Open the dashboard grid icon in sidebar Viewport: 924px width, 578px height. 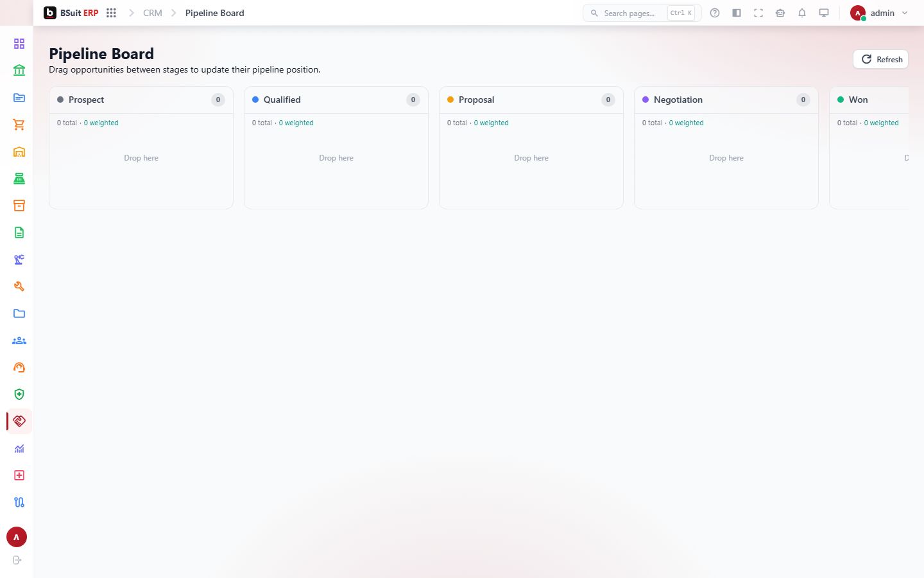(19, 44)
